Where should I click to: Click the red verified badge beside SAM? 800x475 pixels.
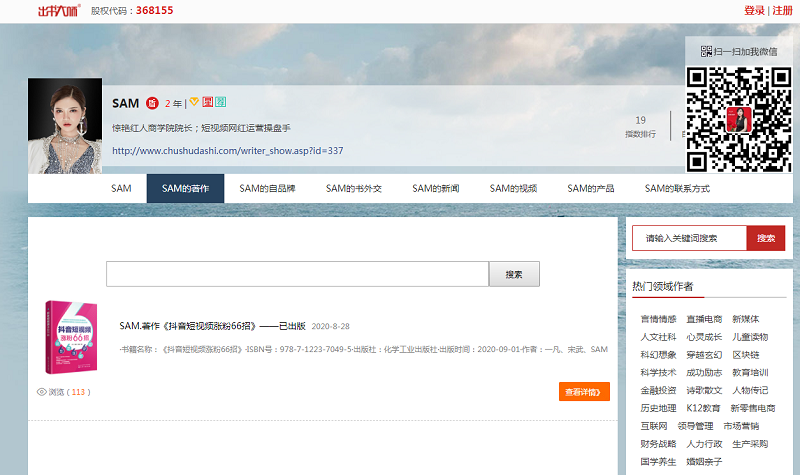pos(152,103)
